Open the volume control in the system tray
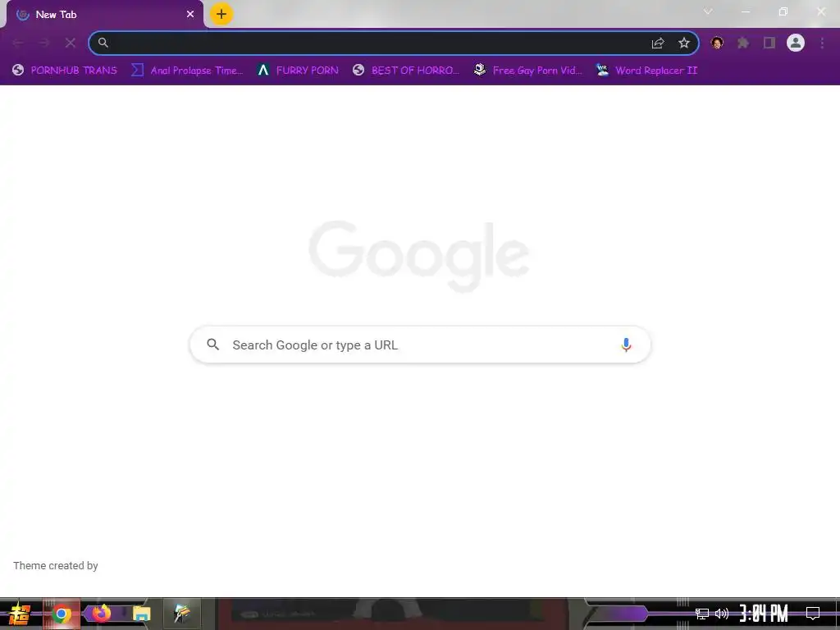Image resolution: width=840 pixels, height=630 pixels. point(722,614)
